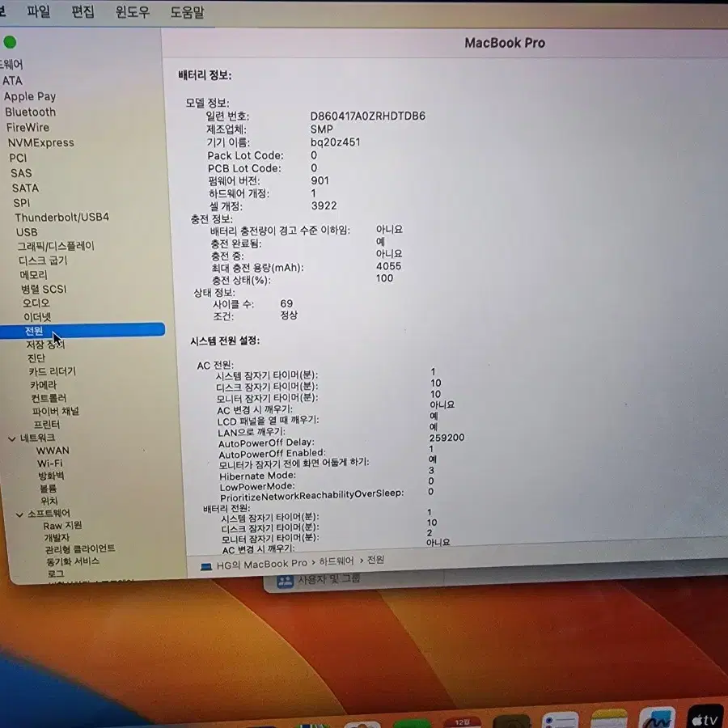
Task: Select FireWire in the sidebar
Action: tap(28, 127)
